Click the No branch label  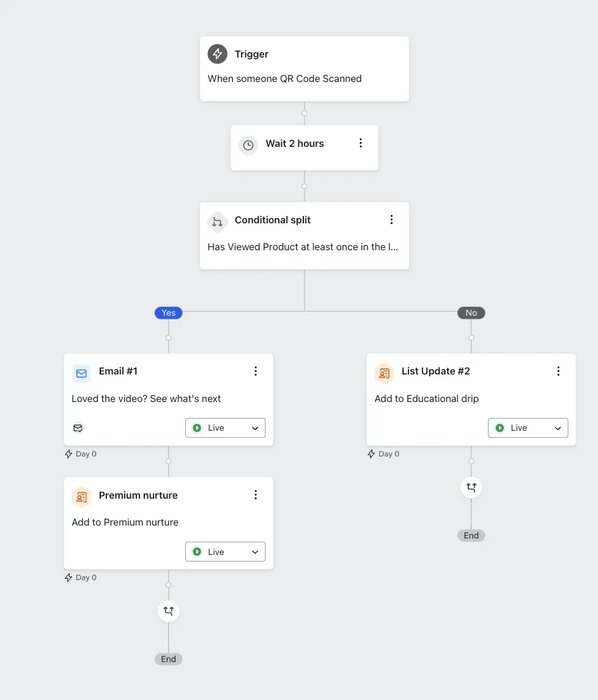471,313
